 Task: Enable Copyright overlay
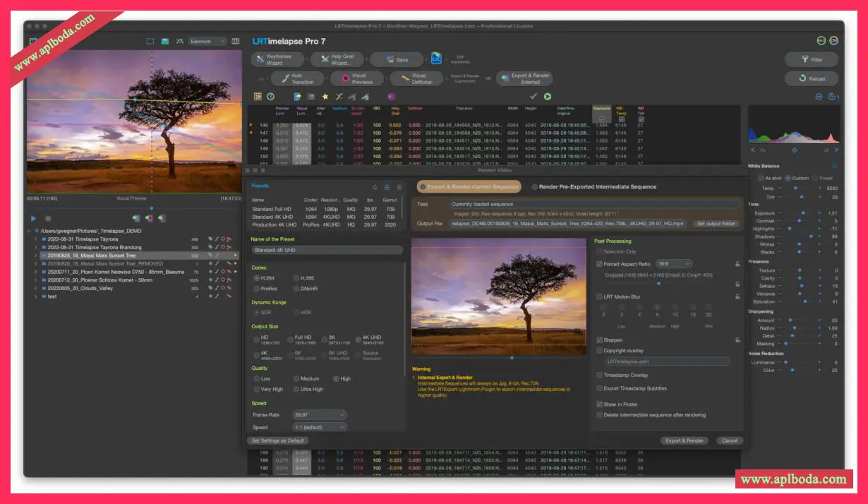coord(600,351)
